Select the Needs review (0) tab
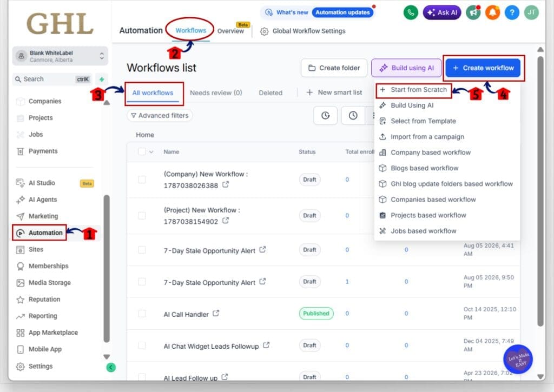The height and width of the screenshot is (392, 554). tap(216, 93)
